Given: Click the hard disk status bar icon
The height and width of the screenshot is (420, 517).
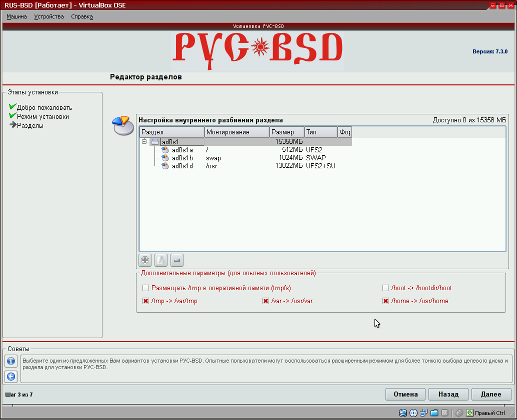Looking at the screenshot, I should 402,413.
